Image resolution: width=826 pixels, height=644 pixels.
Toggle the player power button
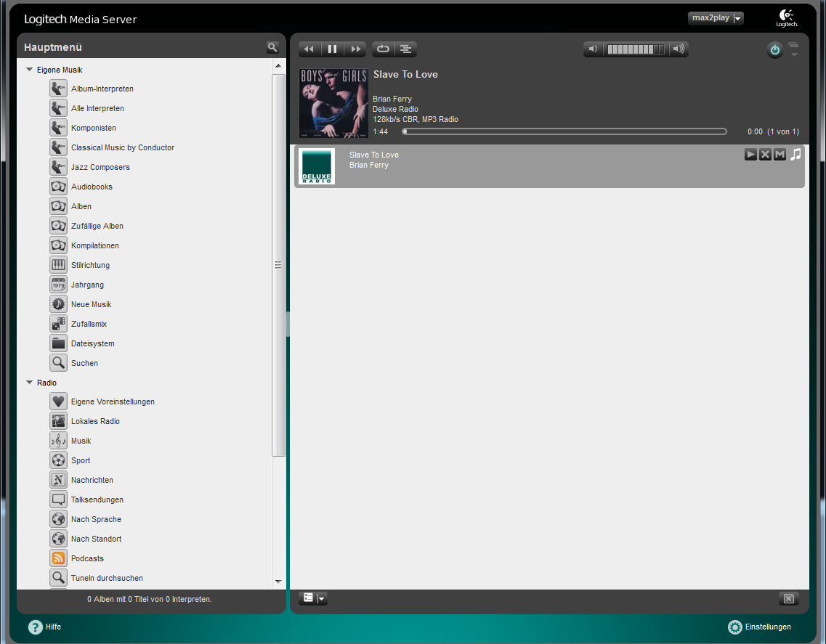(774, 50)
